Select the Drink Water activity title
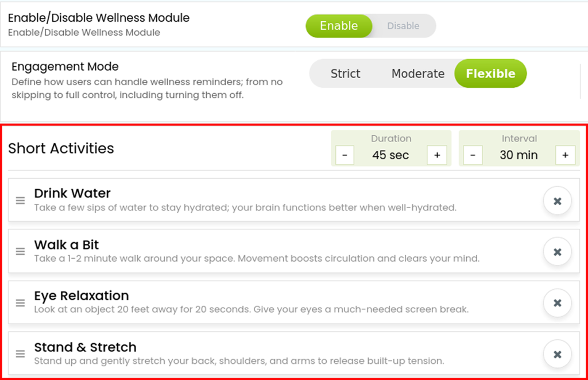 72,193
